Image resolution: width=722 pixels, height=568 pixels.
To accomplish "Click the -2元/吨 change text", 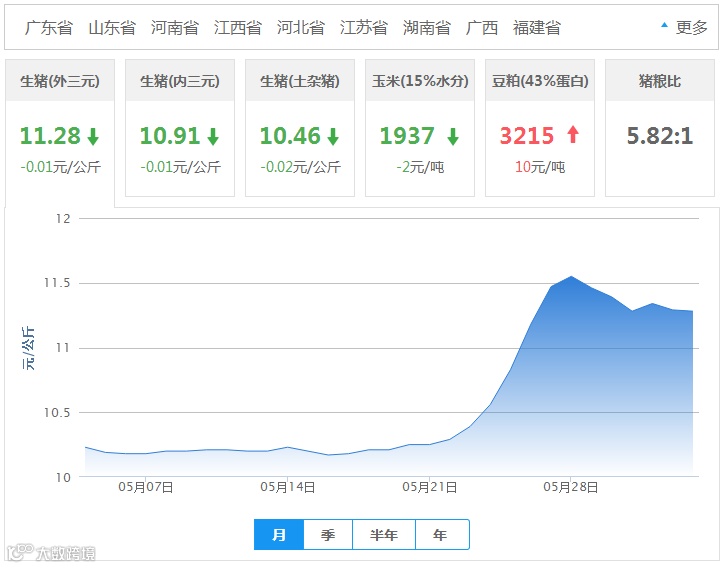I will click(x=420, y=167).
